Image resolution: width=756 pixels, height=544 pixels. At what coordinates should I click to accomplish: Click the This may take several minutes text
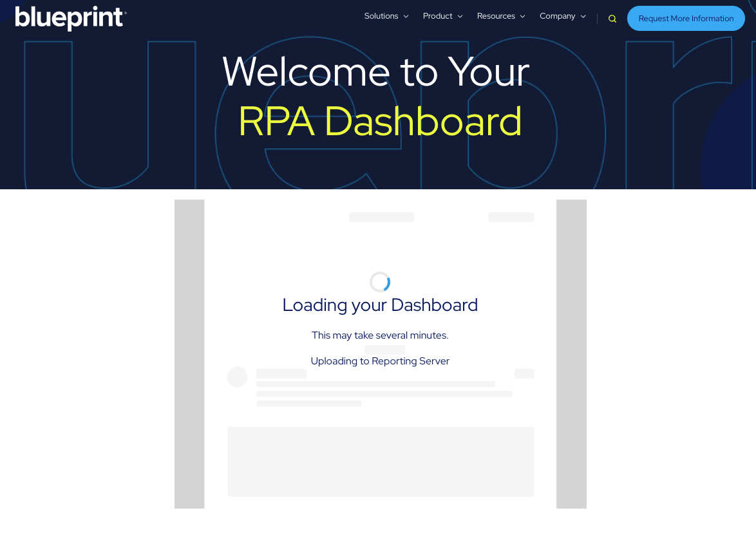click(x=380, y=335)
